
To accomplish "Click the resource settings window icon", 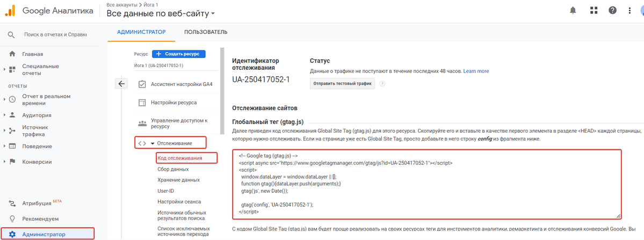I will tap(142, 103).
